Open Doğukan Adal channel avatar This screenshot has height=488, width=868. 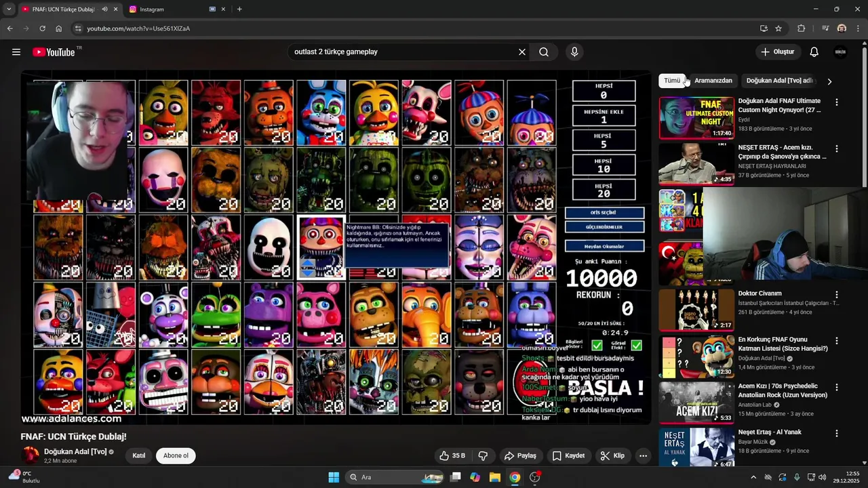click(x=31, y=455)
